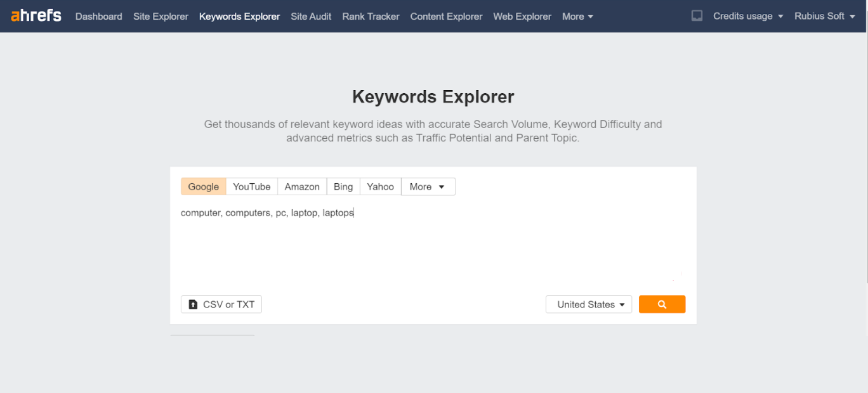This screenshot has height=393, width=868.
Task: Go to Dashboard
Action: click(x=98, y=16)
